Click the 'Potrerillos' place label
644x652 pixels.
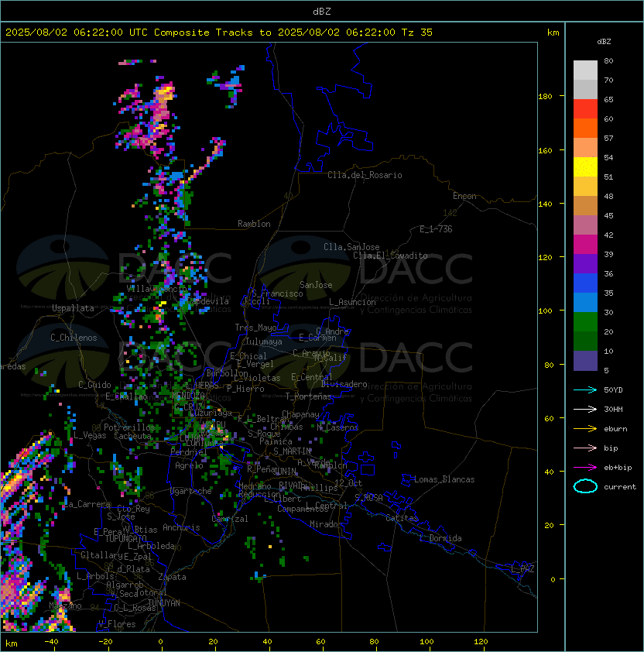click(129, 427)
